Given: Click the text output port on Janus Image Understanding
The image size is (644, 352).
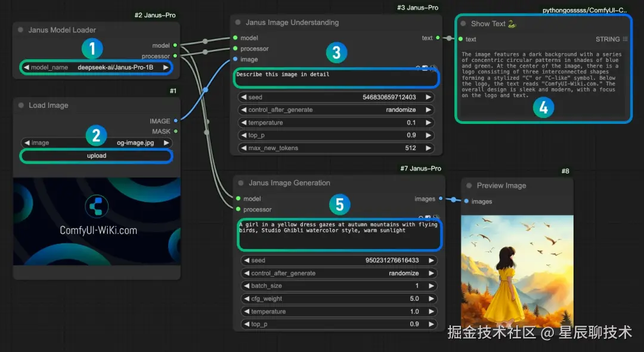Looking at the screenshot, I should pos(438,38).
